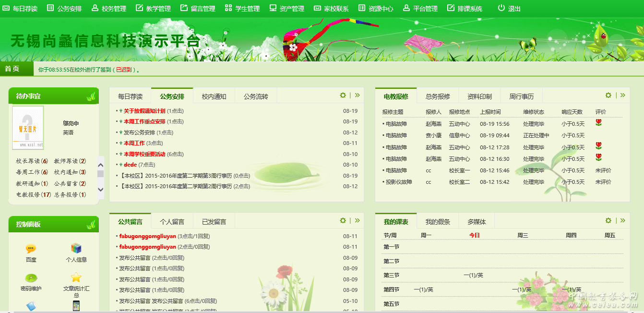644x313 pixels.
Task: Select the 我的假条 tab
Action: (438, 222)
